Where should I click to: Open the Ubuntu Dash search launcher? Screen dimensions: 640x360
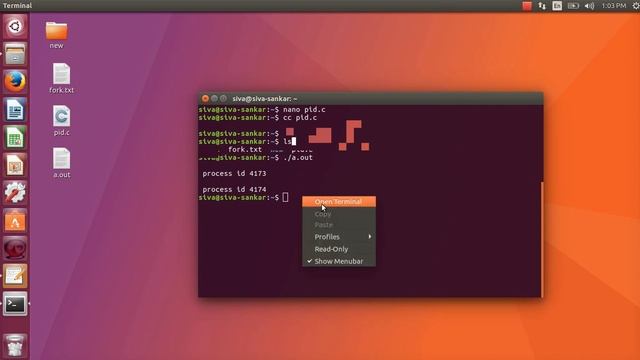pos(15,27)
